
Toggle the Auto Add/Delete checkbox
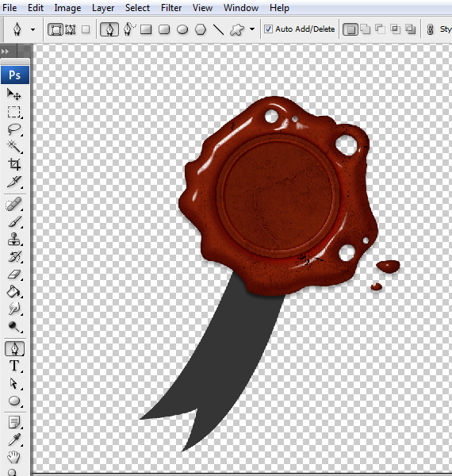(268, 29)
